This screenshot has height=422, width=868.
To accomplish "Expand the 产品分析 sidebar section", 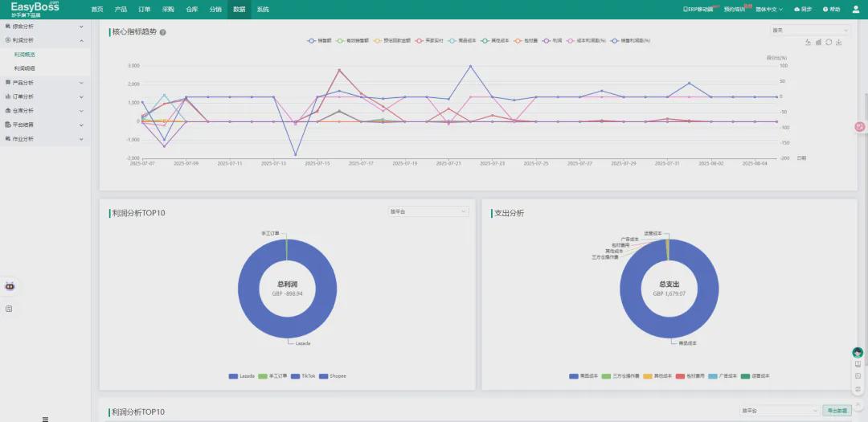I will [x=45, y=83].
